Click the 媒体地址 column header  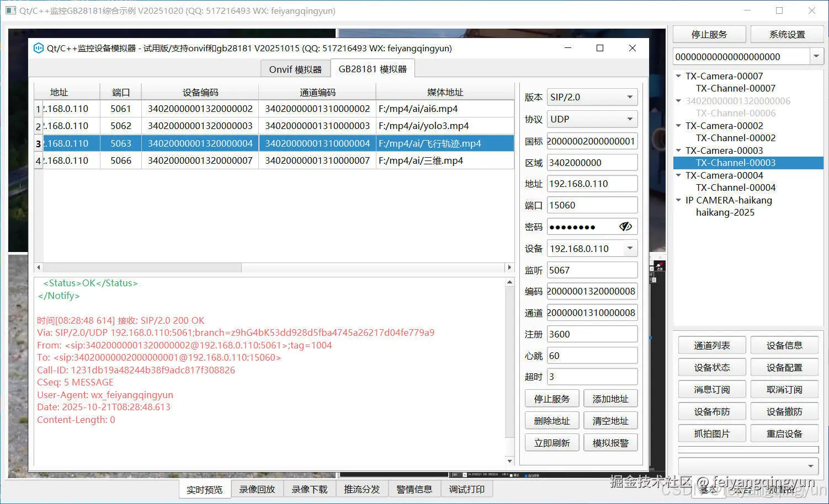tap(445, 92)
